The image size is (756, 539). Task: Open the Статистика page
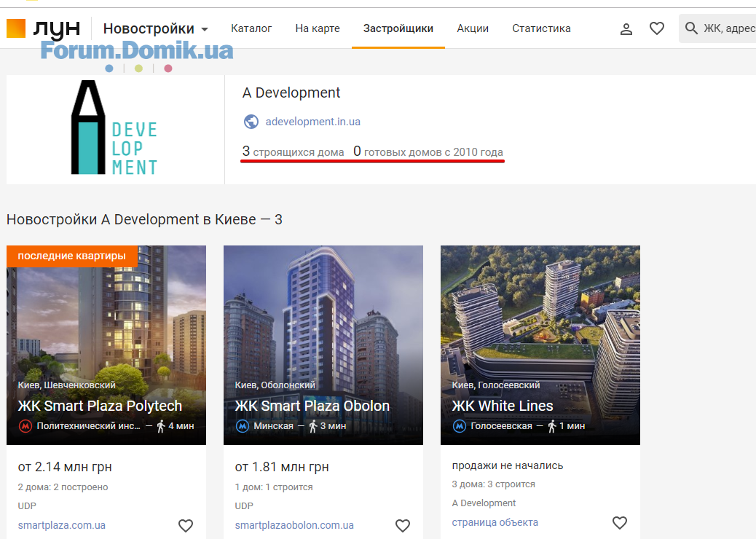tap(541, 28)
